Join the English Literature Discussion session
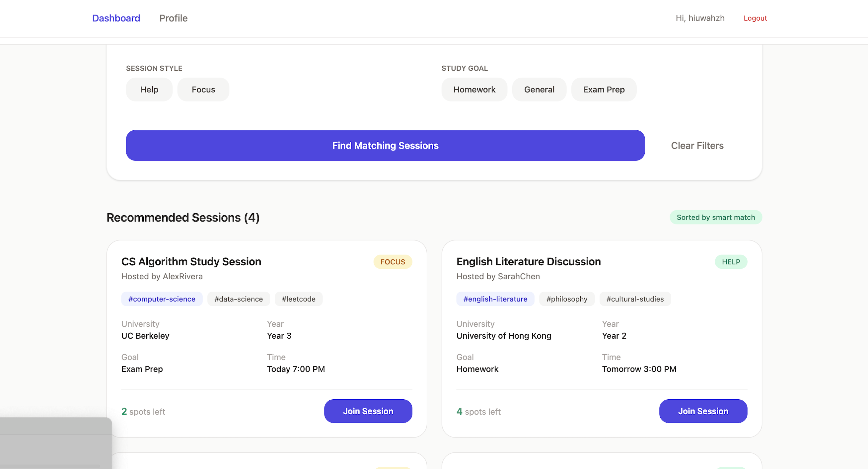This screenshot has height=469, width=868. pyautogui.click(x=703, y=411)
